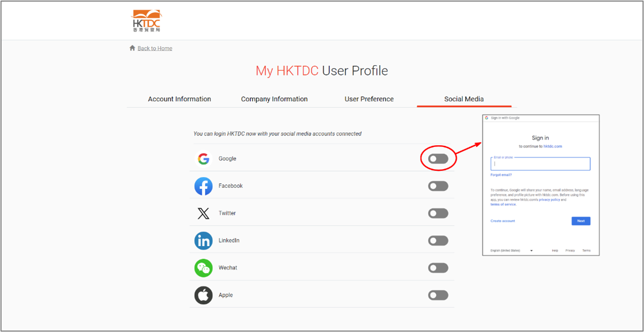This screenshot has height=332, width=644.
Task: Open the Account Information tab
Action: coord(180,99)
